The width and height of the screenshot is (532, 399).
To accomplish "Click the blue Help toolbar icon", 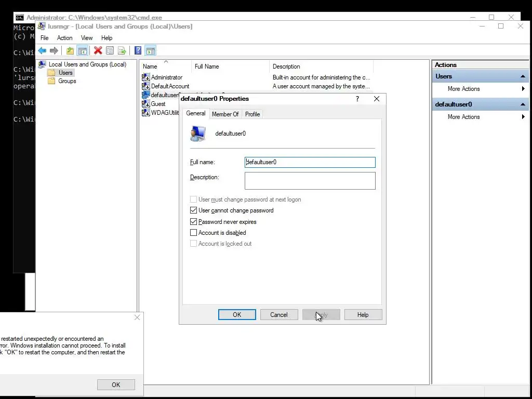I will 138,51.
